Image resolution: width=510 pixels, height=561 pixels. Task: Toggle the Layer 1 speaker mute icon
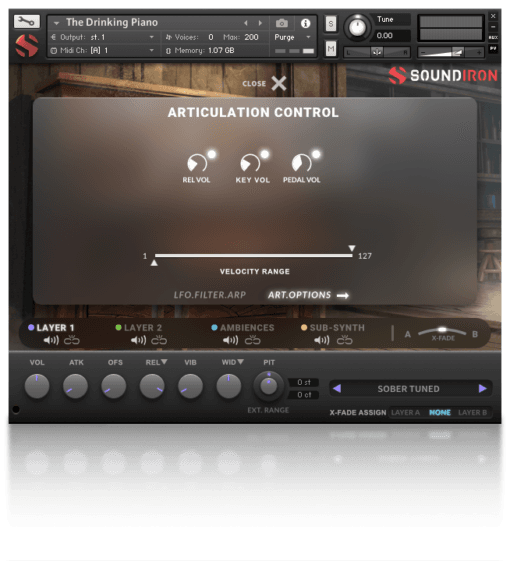coord(51,340)
